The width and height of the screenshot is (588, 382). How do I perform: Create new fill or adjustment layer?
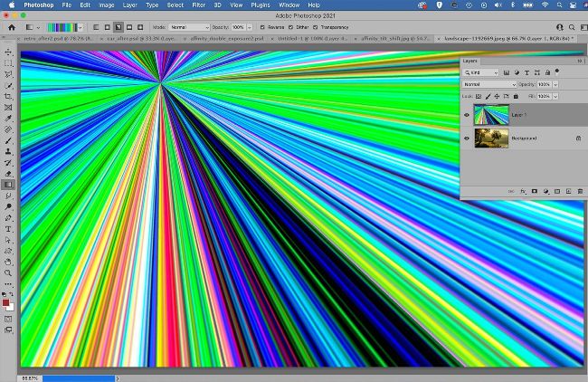(546, 191)
